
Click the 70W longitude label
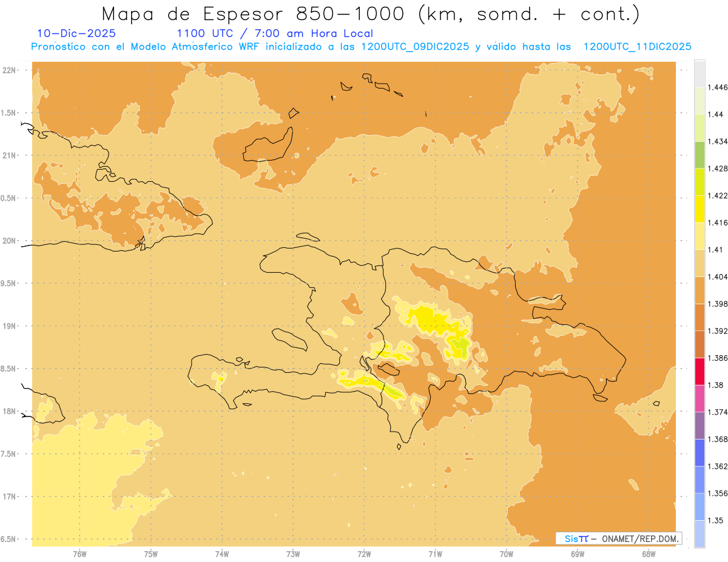click(x=507, y=554)
